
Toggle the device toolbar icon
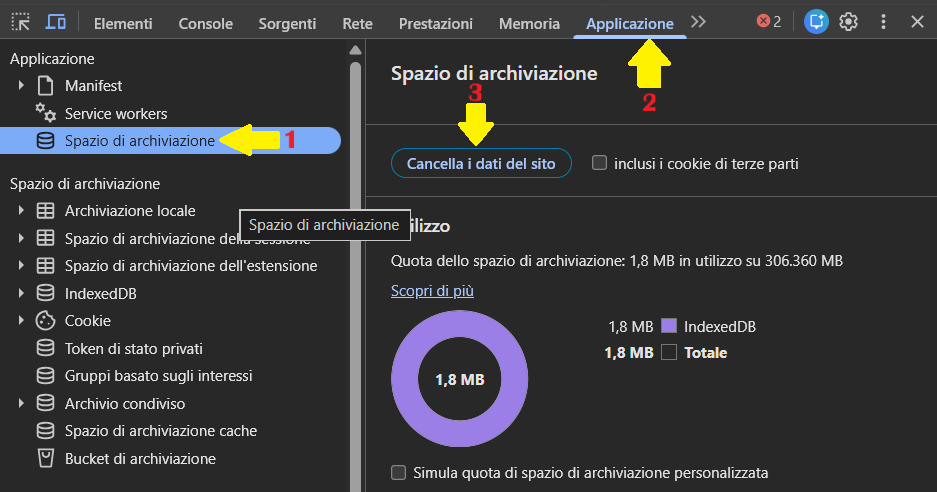point(56,23)
